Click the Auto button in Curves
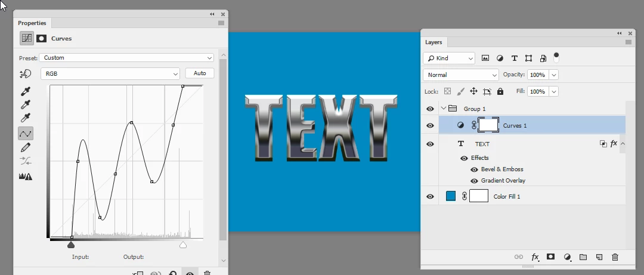644x275 pixels. 200,73
